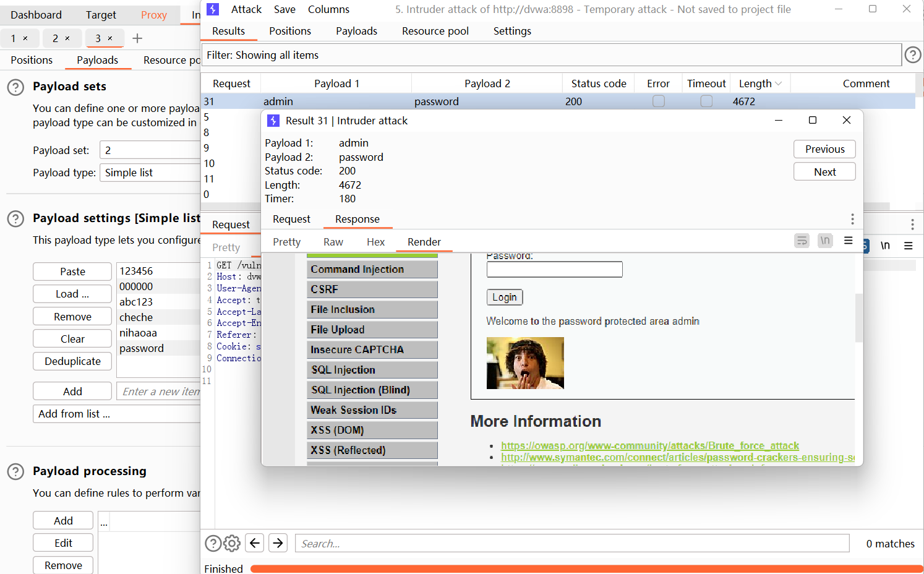Viewport: 924px width, 574px height.
Task: Click the surprised face image in render
Action: (525, 363)
